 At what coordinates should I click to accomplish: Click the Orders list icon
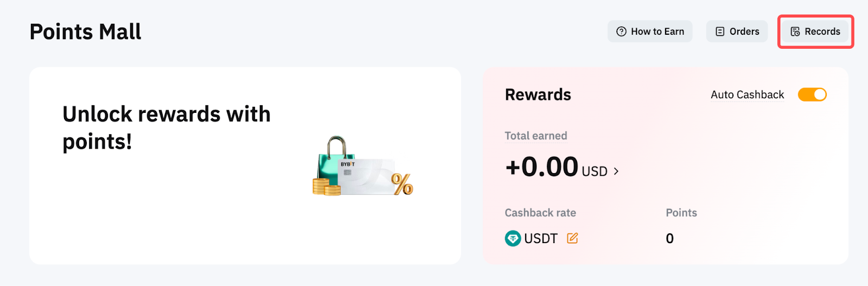[x=720, y=31]
